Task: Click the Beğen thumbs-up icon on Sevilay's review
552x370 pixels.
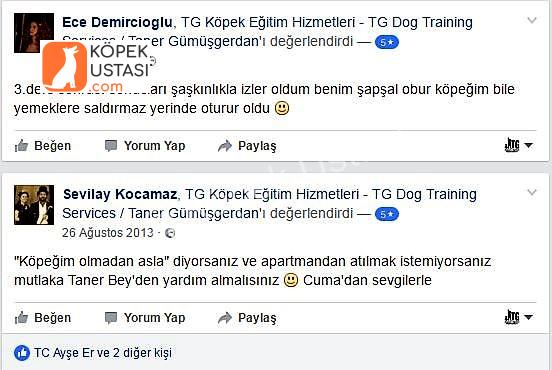Action: (x=21, y=318)
